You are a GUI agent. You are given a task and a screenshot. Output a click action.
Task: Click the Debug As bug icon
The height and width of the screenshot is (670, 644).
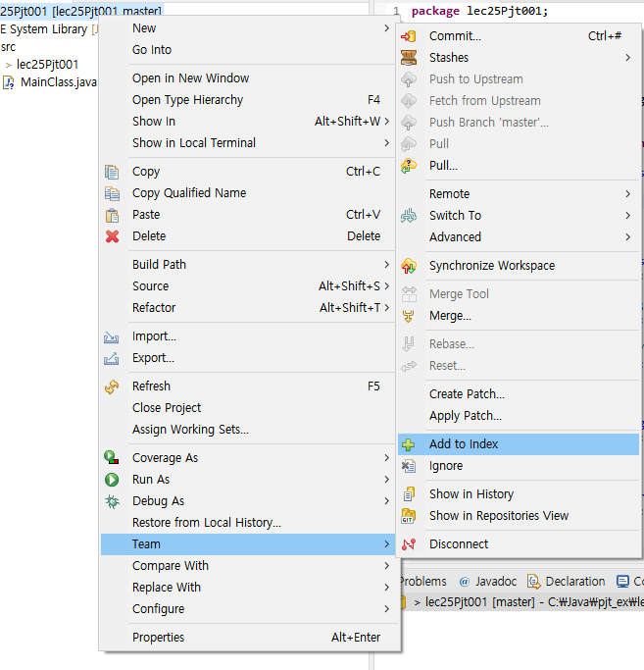click(113, 501)
